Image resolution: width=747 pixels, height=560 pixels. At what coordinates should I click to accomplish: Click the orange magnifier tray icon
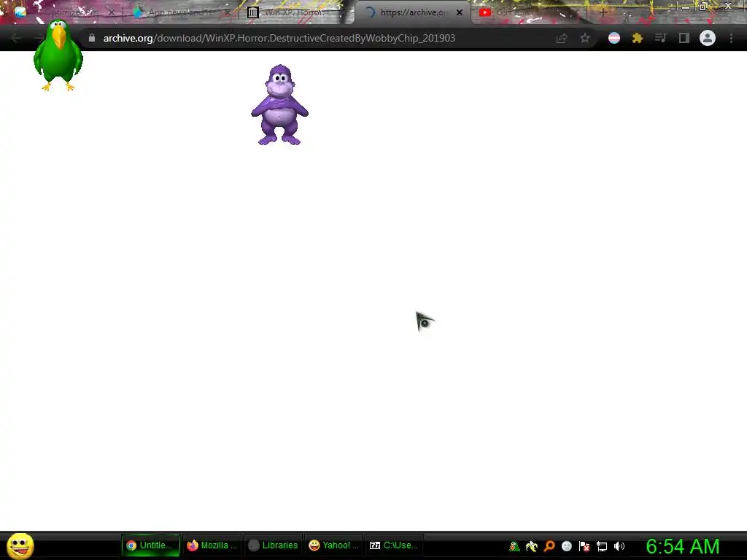[549, 546]
